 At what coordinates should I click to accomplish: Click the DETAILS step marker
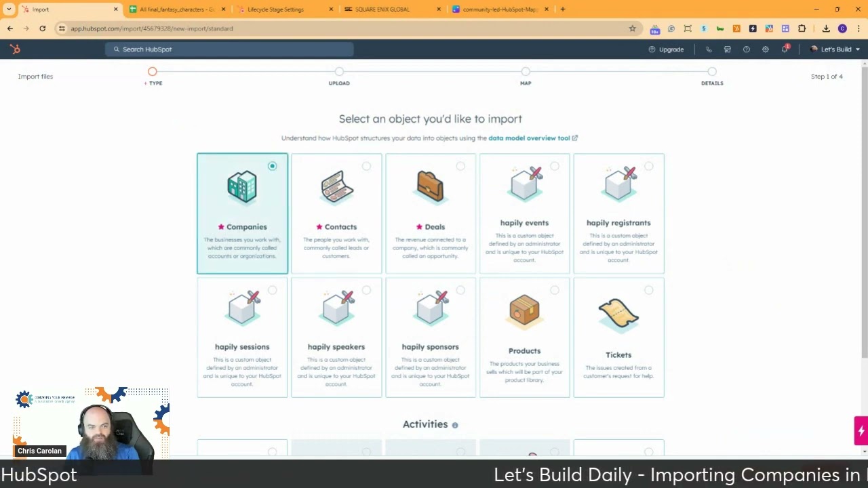pyautogui.click(x=712, y=71)
